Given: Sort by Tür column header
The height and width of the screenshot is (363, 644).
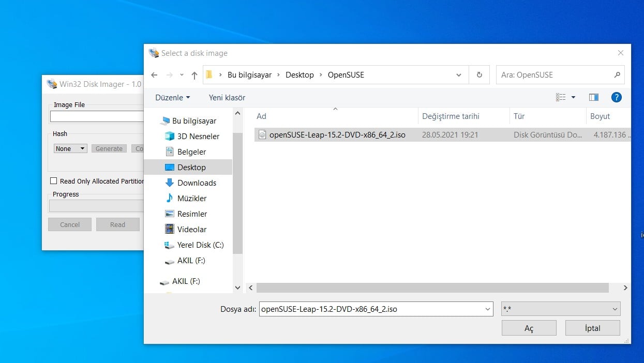Looking at the screenshot, I should (519, 116).
